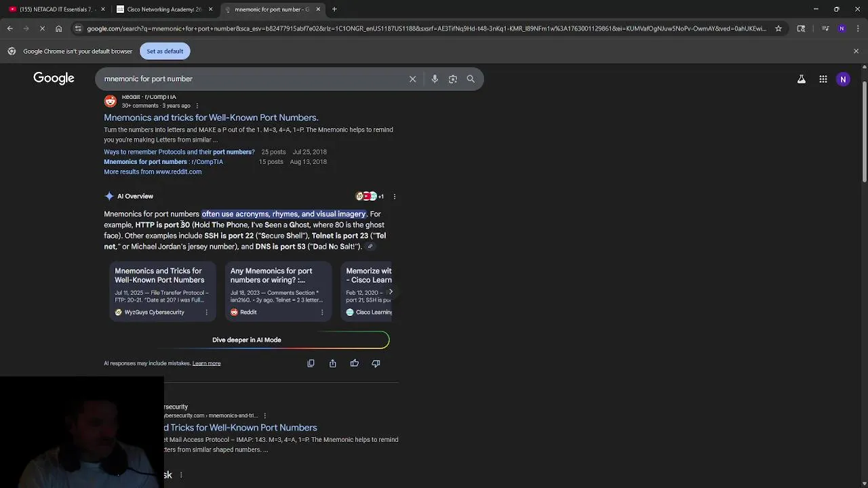Submit search with the magnifier icon
The height and width of the screenshot is (488, 868).
click(x=471, y=79)
